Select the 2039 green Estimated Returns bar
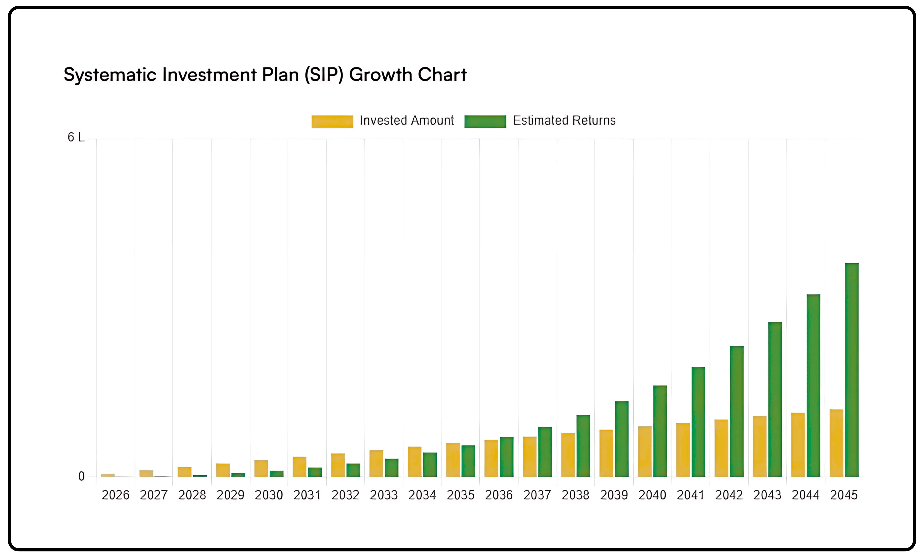Image resolution: width=924 pixels, height=560 pixels. click(622, 439)
